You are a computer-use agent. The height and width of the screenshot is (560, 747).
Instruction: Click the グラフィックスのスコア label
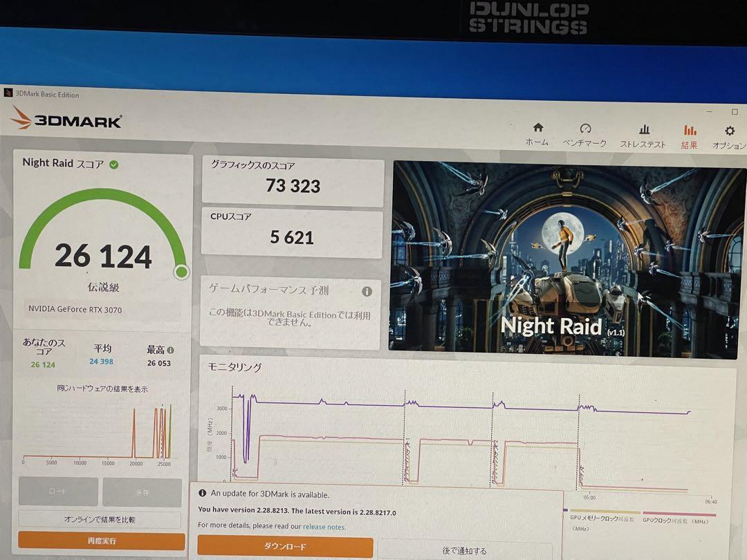[253, 165]
